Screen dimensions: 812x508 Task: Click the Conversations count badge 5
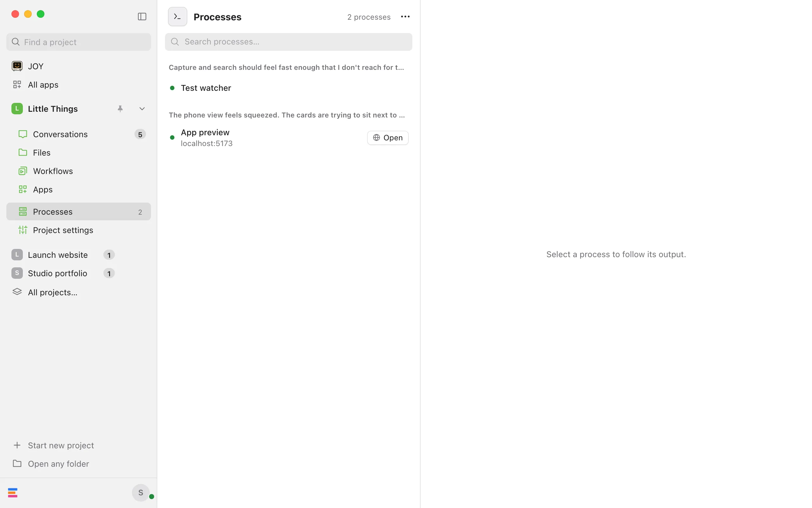tap(140, 134)
